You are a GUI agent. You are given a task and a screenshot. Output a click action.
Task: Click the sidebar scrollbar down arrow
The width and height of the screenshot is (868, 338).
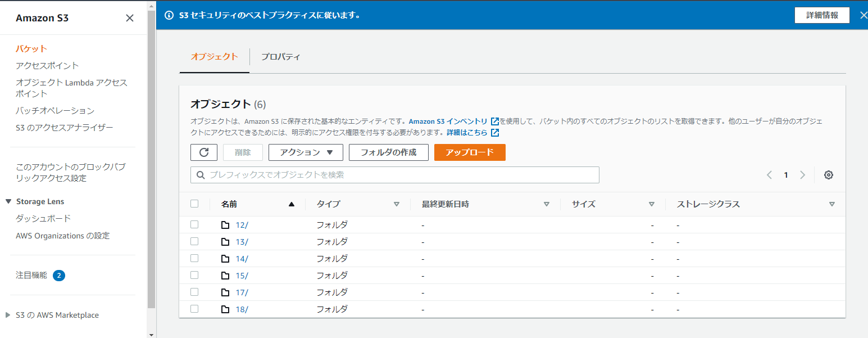(151, 334)
